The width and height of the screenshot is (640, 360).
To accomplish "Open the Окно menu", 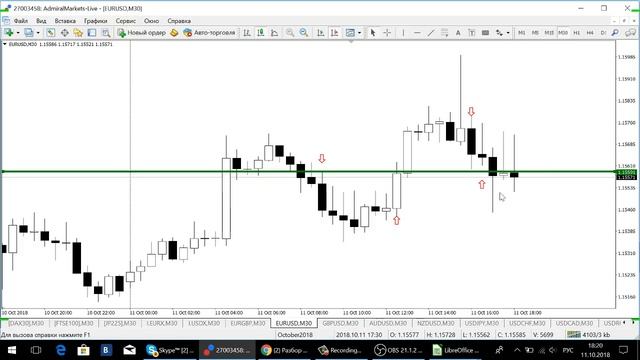I will 151,21.
